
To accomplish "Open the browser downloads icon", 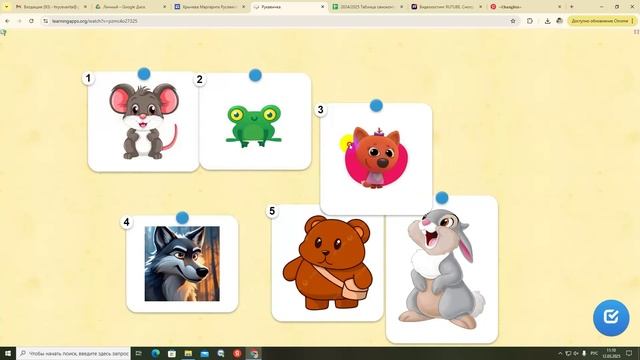I will pyautogui.click(x=547, y=21).
